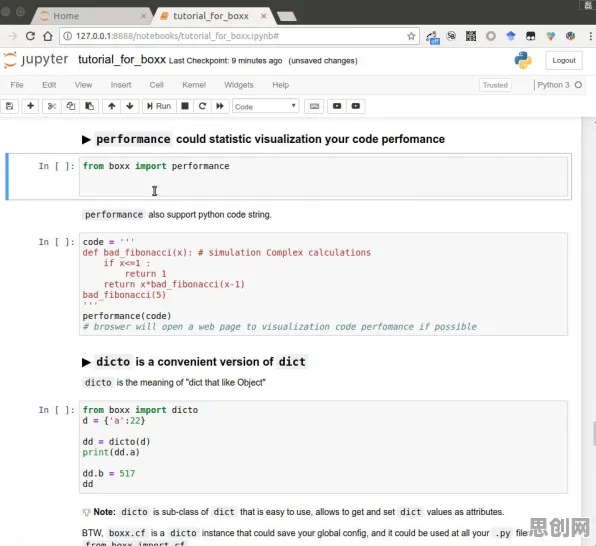Paste cells below icon
Screen dimensions: 596x546
pyautogui.click(x=89, y=106)
